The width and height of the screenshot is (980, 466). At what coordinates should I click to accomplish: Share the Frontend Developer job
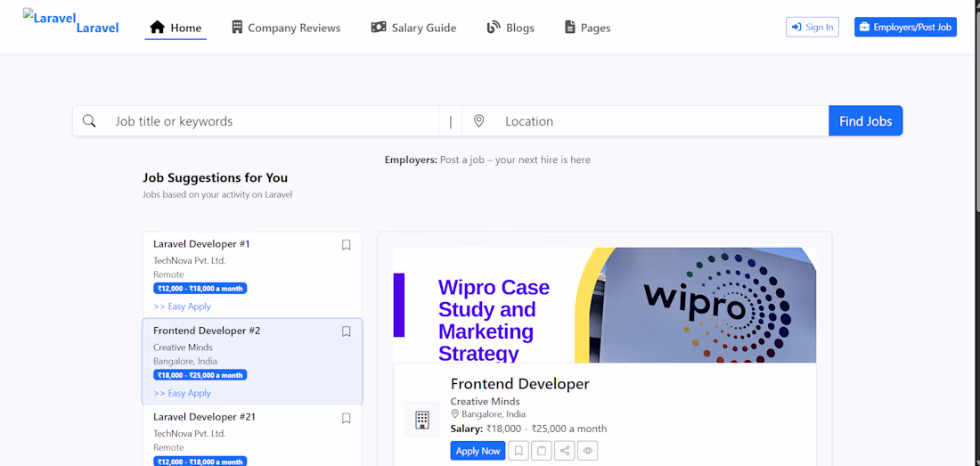tap(564, 450)
